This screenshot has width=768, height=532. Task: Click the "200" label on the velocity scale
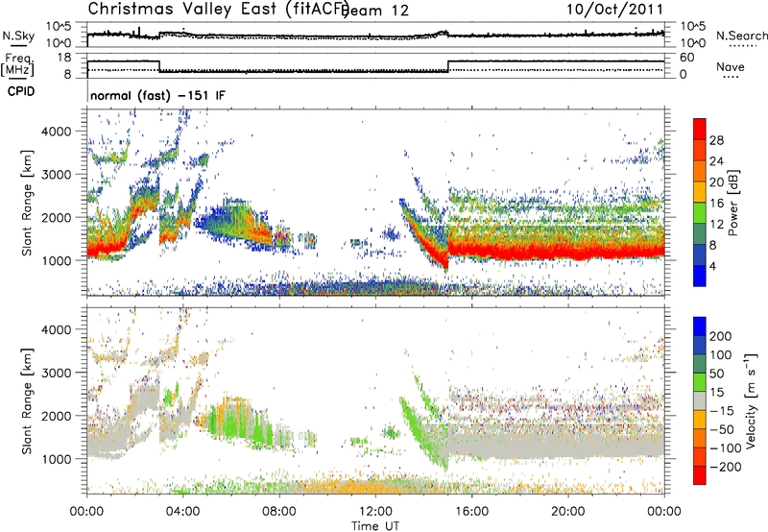coord(721,336)
